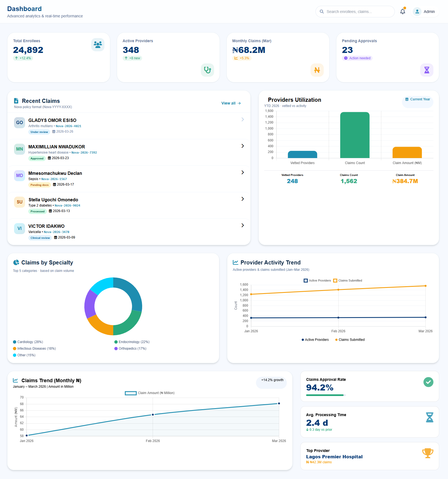This screenshot has height=479, width=448.
Task: Open policy link Nova-2026-4821
Action: click(x=68, y=126)
